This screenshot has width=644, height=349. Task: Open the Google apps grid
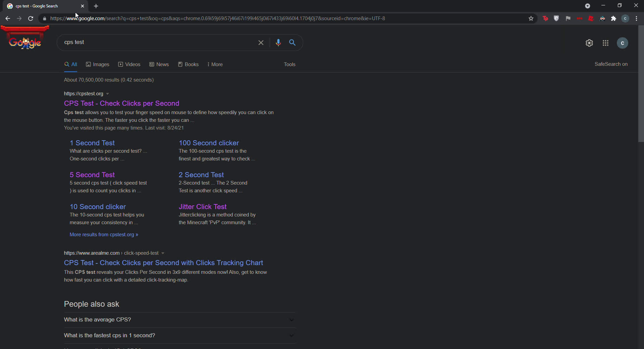605,43
